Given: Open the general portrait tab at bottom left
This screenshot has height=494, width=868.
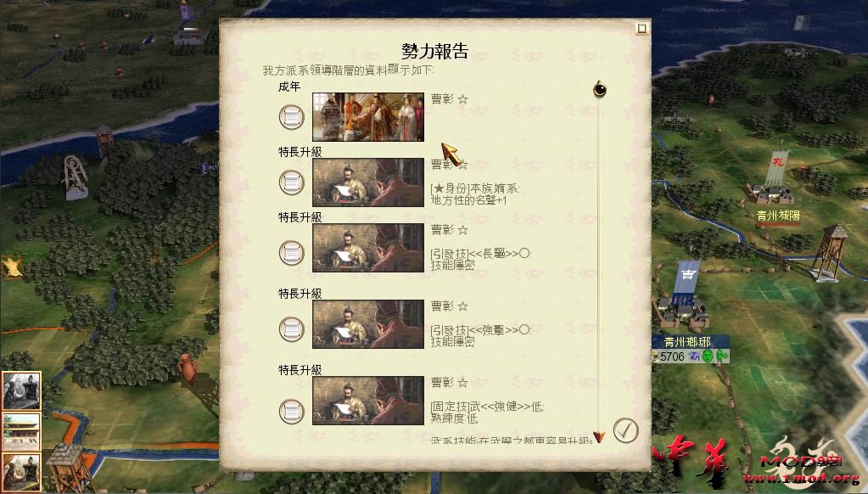Looking at the screenshot, I should [x=21, y=391].
